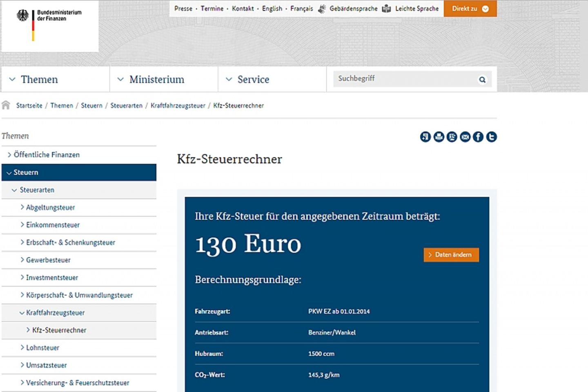Collapse the Steuern sidebar section
The height and width of the screenshot is (392, 588).
tap(79, 172)
